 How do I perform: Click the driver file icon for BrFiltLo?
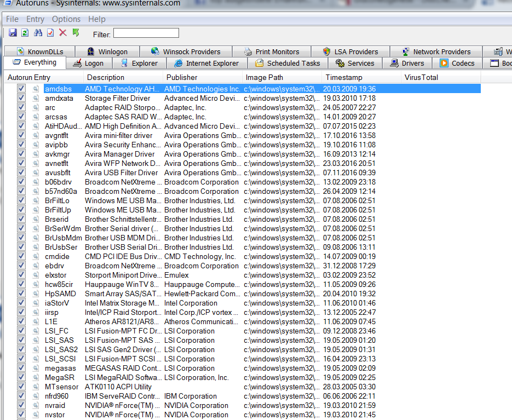(36, 200)
